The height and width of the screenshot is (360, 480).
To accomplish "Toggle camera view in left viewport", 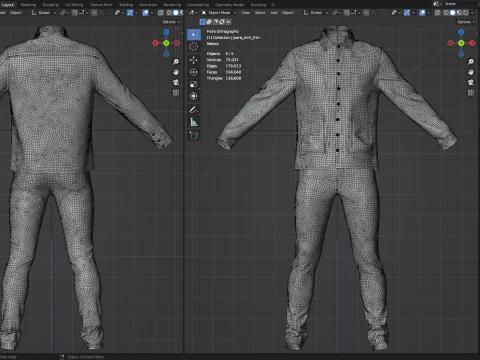I will coord(176,82).
